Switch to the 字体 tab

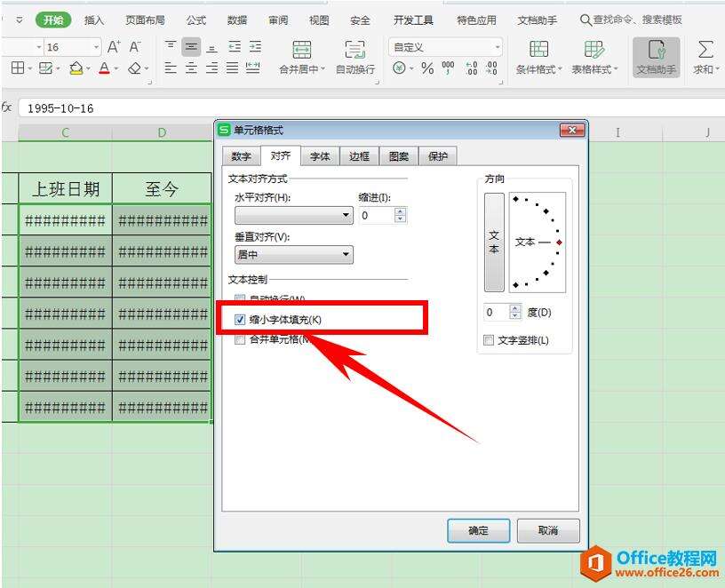point(319,155)
